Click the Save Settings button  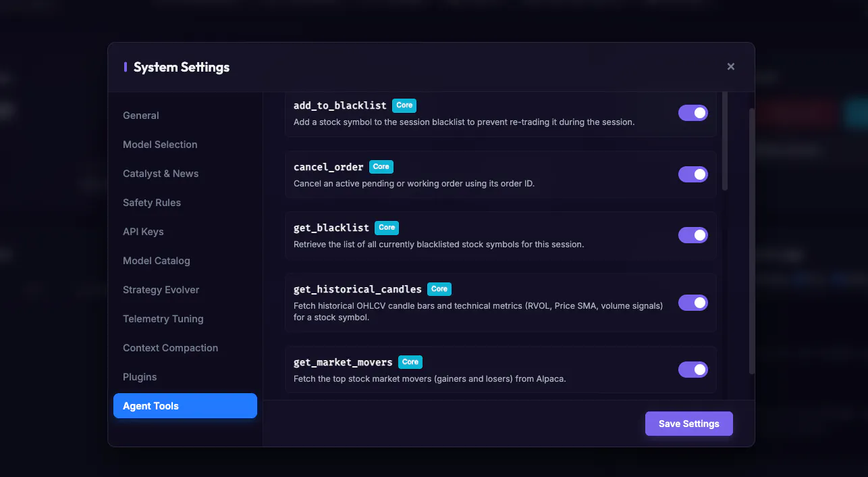click(689, 424)
